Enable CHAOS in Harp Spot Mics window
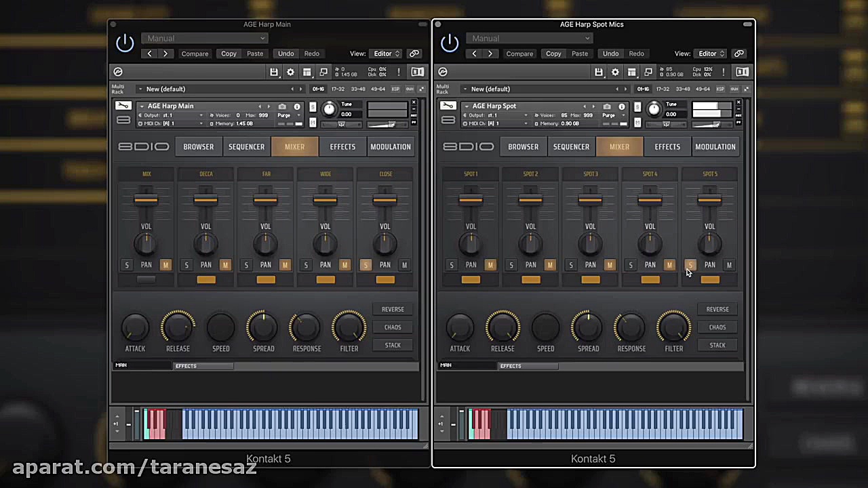The width and height of the screenshot is (868, 488). (x=717, y=327)
